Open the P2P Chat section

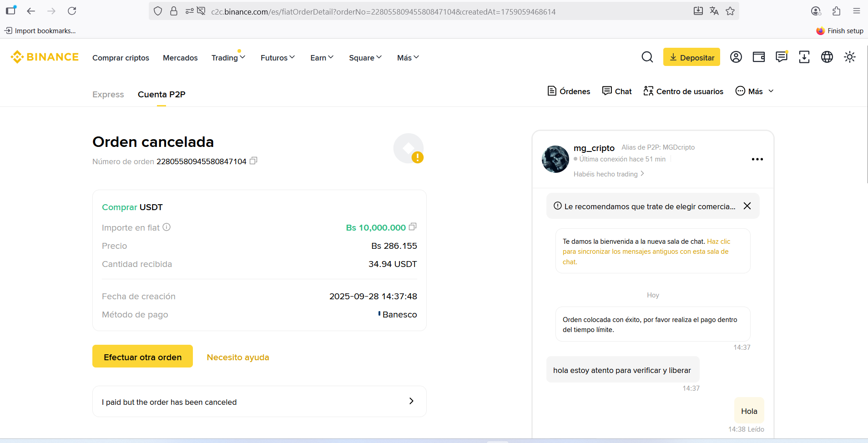[x=617, y=91]
